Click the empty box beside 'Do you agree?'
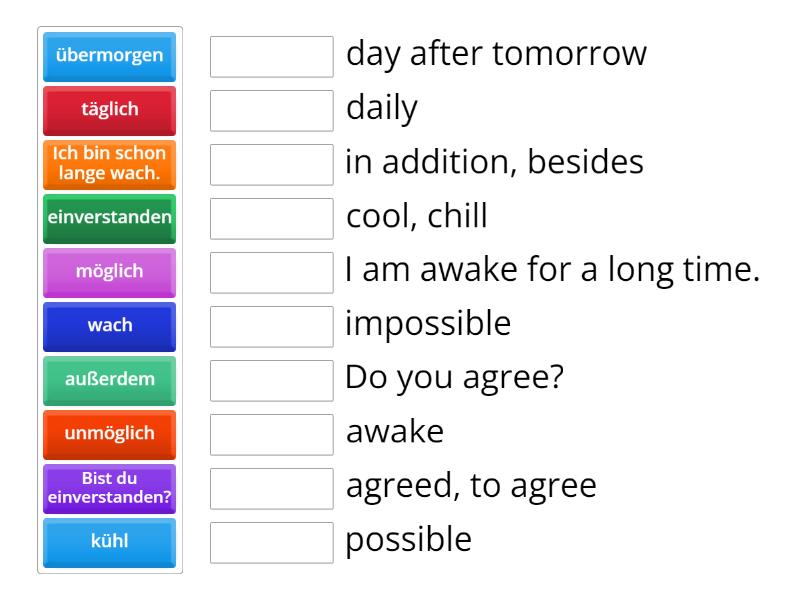This screenshot has width=800, height=600. [x=272, y=381]
